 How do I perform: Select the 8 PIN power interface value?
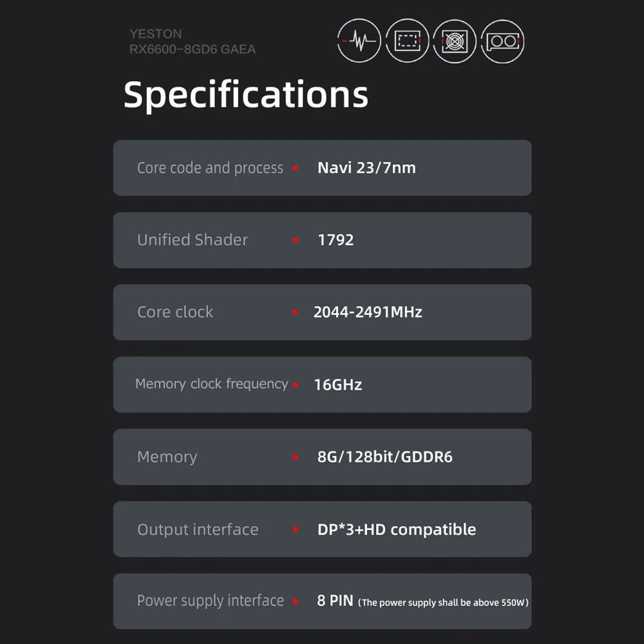335,600
